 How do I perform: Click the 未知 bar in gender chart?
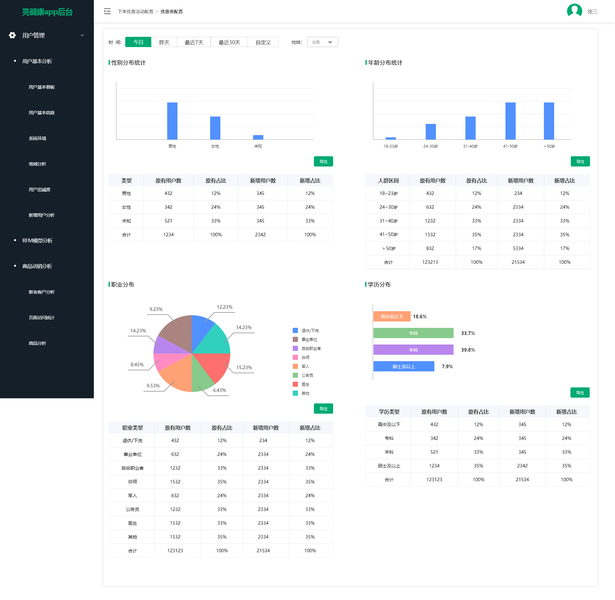258,137
